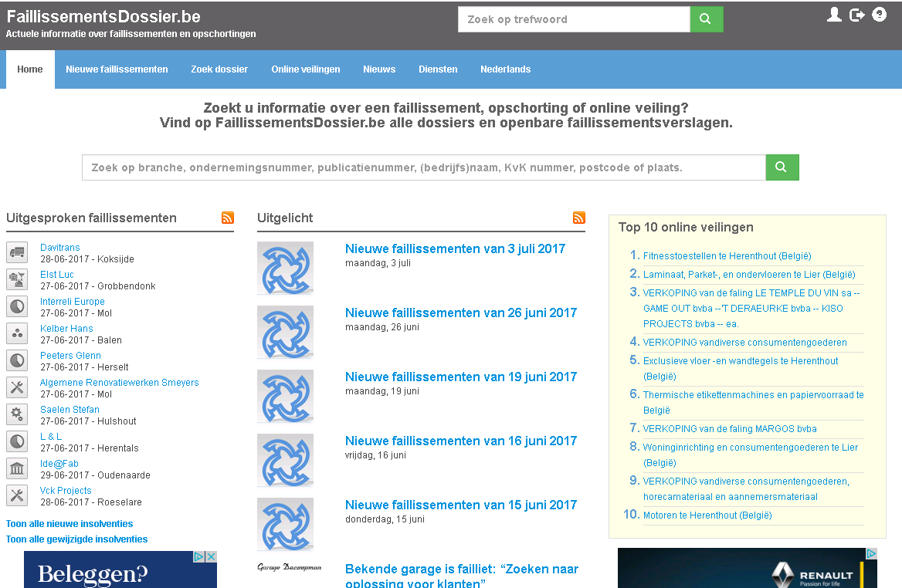Open article 'Nieuwe faillissementen van 16 juni 2017'
Image resolution: width=902 pixels, height=588 pixels.
(x=461, y=441)
